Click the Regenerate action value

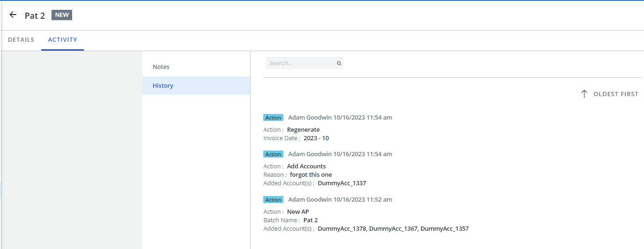coord(303,130)
